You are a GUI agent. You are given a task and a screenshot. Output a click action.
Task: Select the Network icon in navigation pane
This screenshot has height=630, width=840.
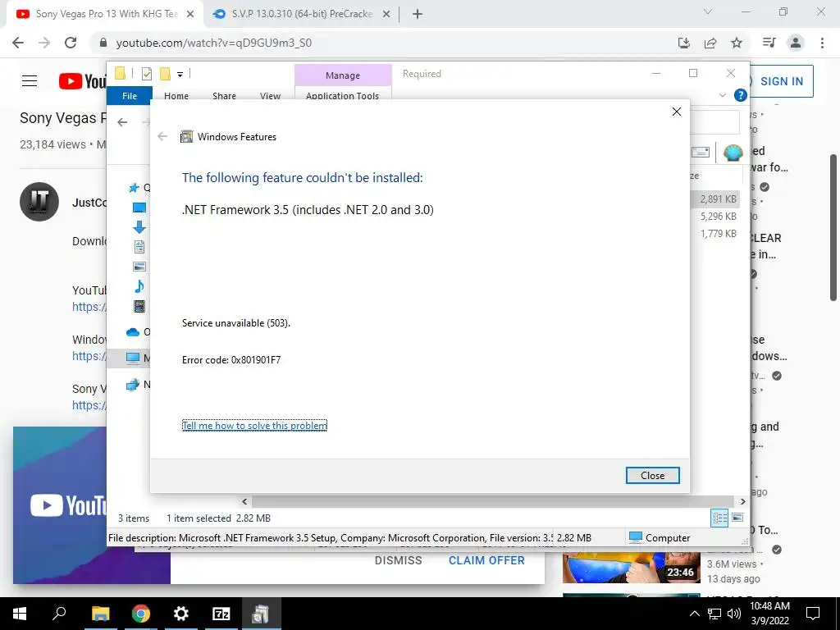(x=133, y=385)
